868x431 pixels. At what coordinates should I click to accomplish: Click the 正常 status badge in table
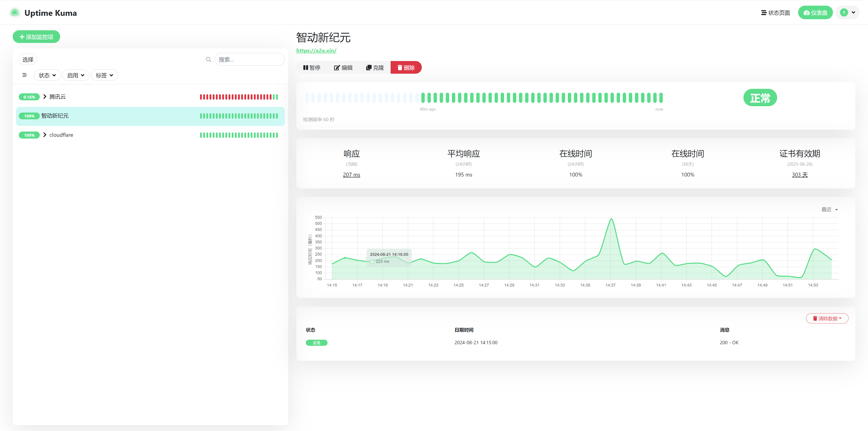click(316, 343)
